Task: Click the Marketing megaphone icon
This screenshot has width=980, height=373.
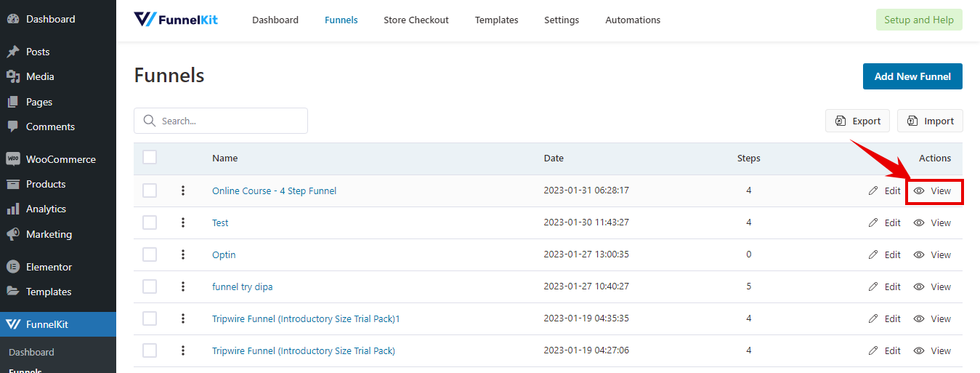Action: point(13,234)
